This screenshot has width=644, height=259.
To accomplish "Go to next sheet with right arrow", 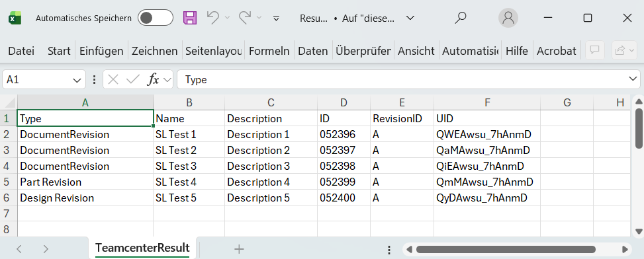I will 46,248.
